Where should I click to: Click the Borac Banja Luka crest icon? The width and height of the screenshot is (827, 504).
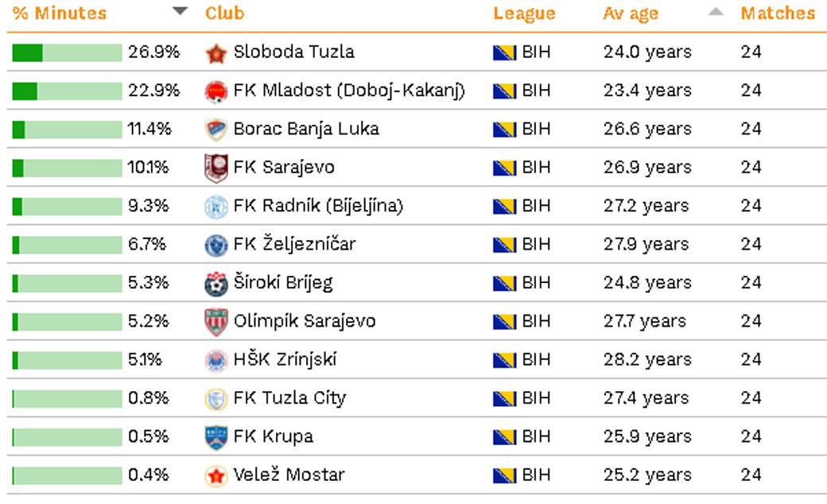pos(215,130)
